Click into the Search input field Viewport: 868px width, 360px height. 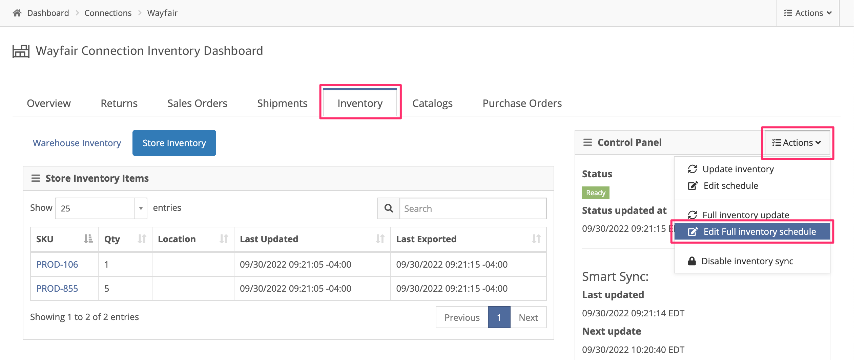[x=473, y=208]
